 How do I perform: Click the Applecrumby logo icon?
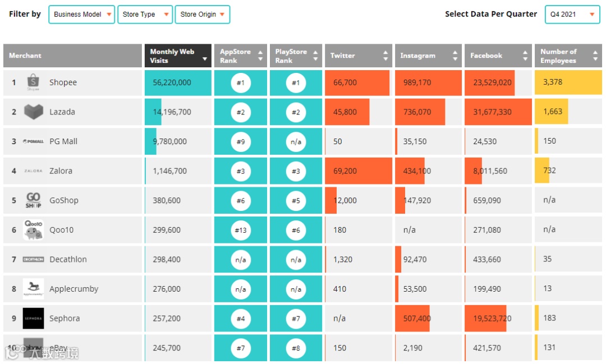[33, 289]
